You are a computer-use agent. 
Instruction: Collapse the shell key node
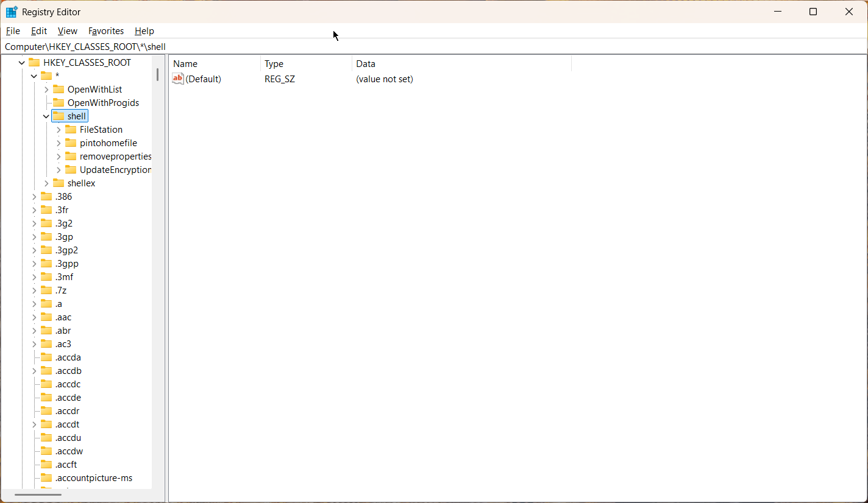(46, 116)
